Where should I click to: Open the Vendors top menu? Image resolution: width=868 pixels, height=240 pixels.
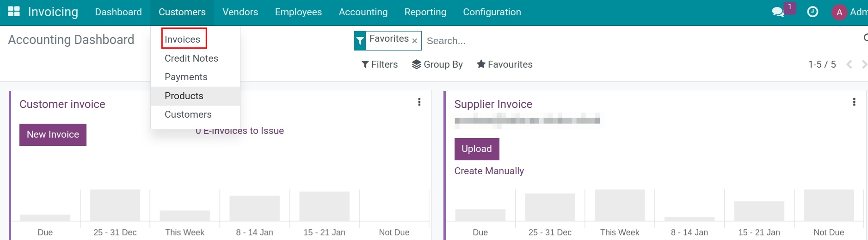[x=240, y=12]
